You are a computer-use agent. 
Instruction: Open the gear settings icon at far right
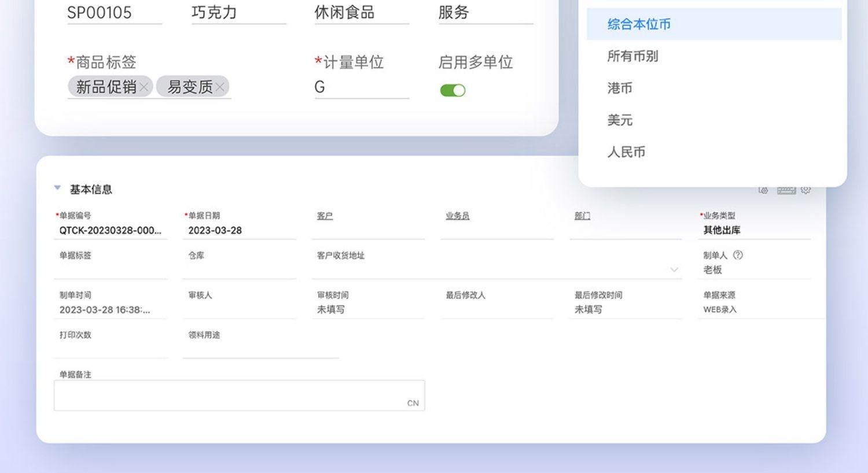(806, 190)
